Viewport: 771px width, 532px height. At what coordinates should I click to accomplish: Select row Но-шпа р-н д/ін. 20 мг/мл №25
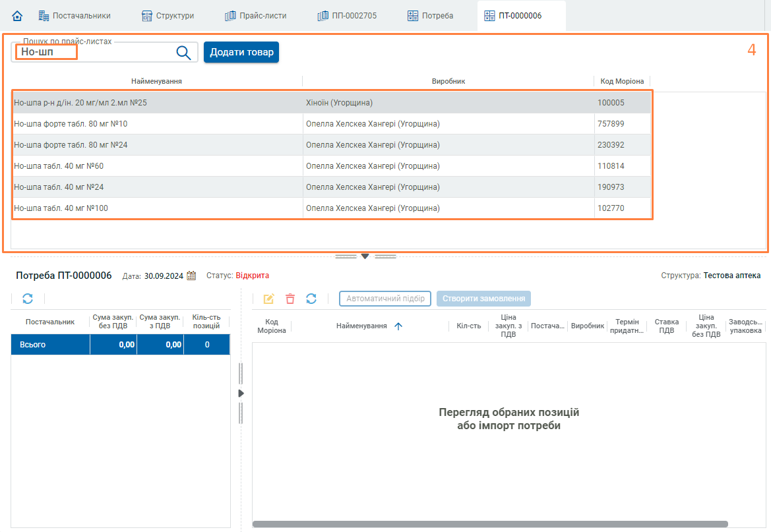331,103
